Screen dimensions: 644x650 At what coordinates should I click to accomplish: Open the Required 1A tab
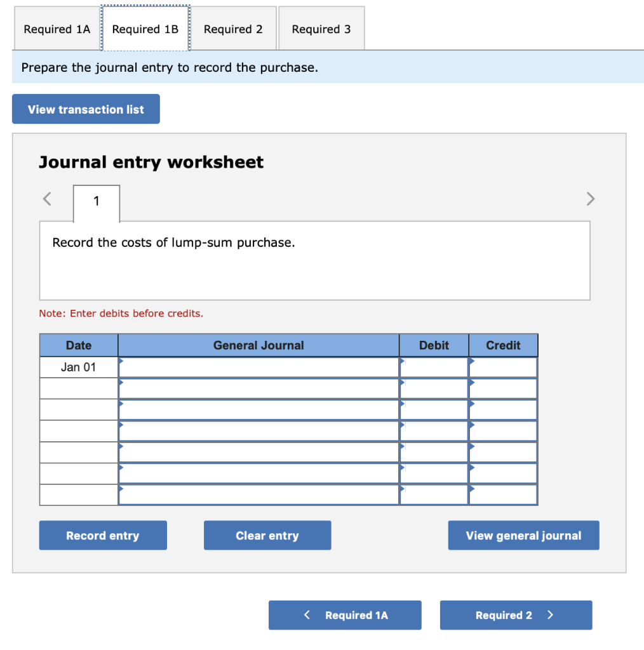click(57, 29)
